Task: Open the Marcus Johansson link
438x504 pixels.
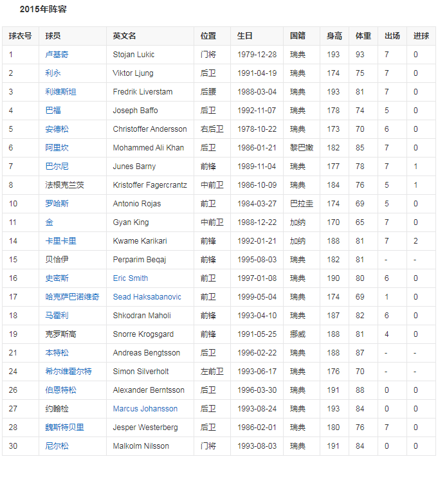Action: pos(145,409)
